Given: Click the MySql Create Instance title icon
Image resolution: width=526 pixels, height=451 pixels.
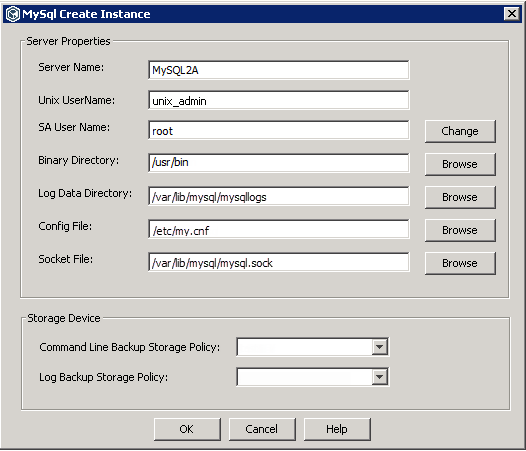Looking at the screenshot, I should (x=13, y=14).
